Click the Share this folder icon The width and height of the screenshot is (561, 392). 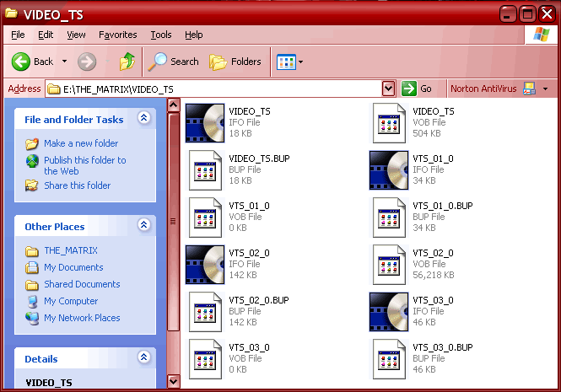31,185
